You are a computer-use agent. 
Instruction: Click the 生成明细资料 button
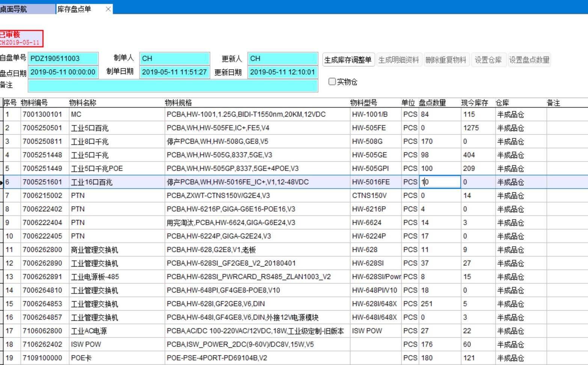tap(399, 60)
